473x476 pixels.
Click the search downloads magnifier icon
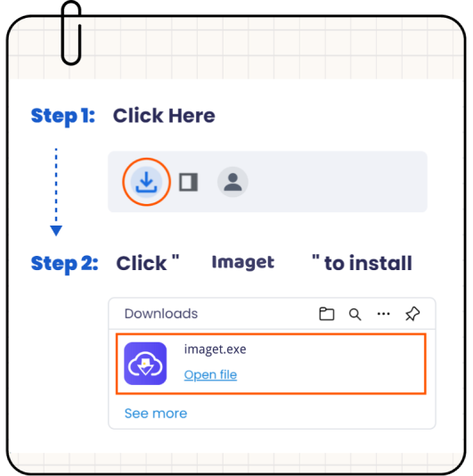[355, 315]
